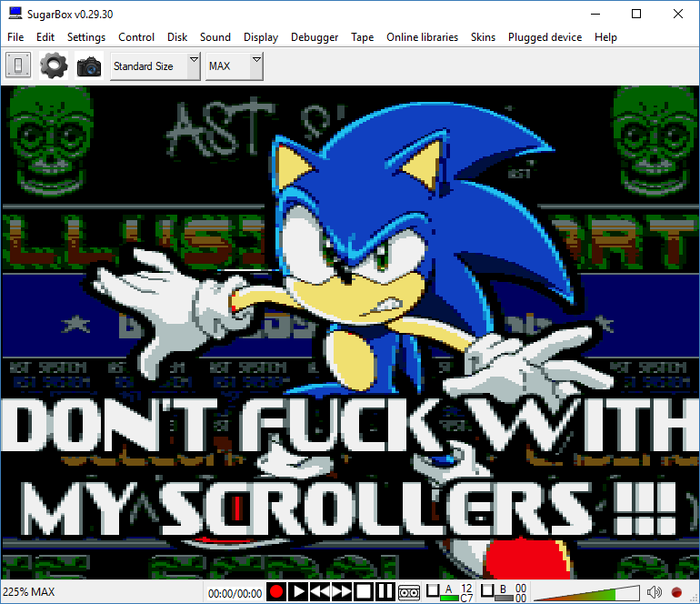Click the tape counter 00:00/00:00
The height and width of the screenshot is (604, 700).
pyautogui.click(x=235, y=593)
